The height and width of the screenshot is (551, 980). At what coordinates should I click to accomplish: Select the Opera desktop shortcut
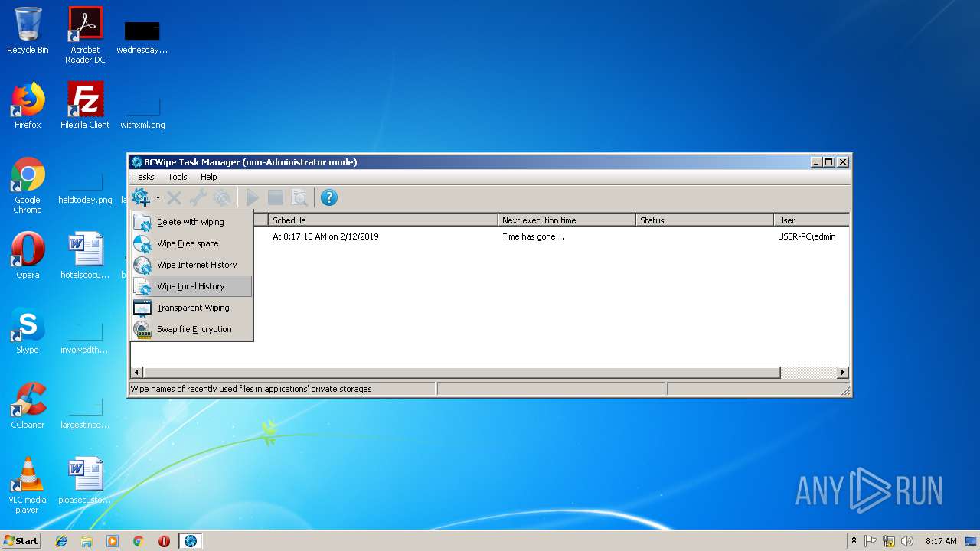28,256
